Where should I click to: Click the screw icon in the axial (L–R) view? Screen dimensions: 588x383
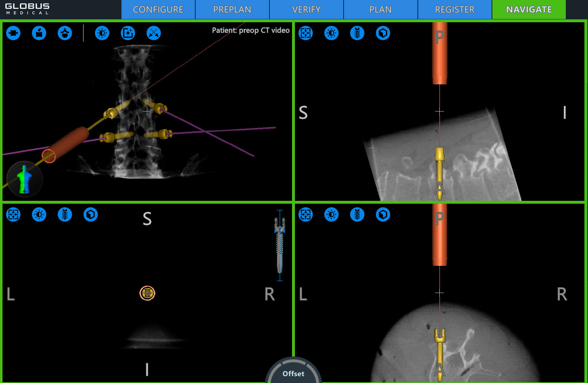pos(357,214)
